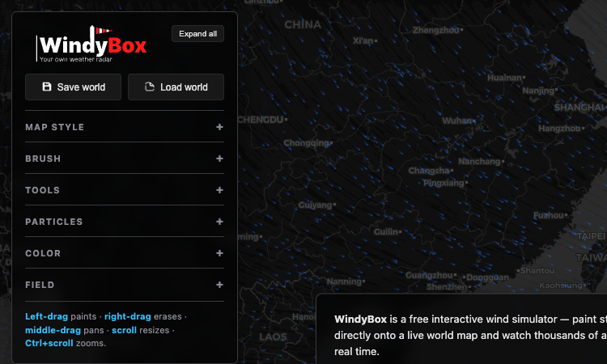Image resolution: width=607 pixels, height=364 pixels.
Task: Click the Expand all button
Action: point(197,34)
